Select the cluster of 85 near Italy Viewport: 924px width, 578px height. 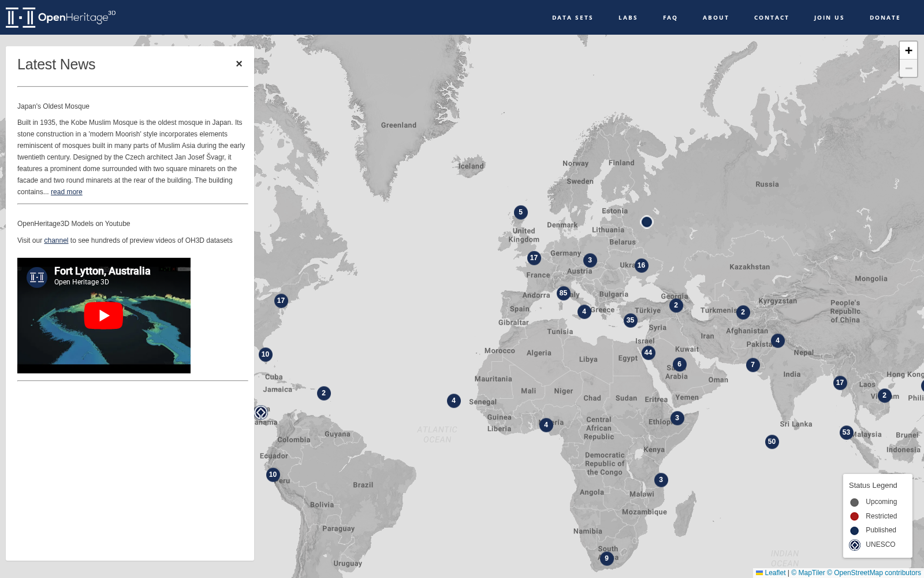563,293
